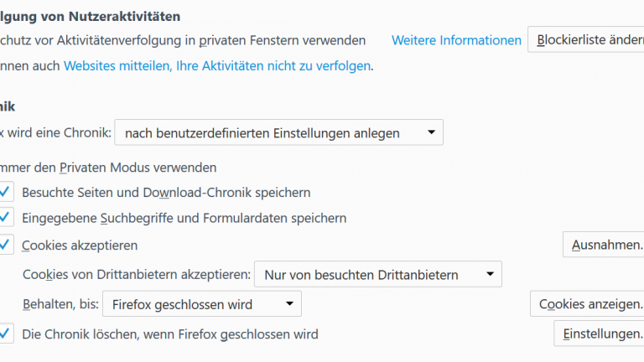This screenshot has height=362, width=644.
Task: Disable the 'Cookies akzeptieren' checkbox
Action: click(6, 245)
